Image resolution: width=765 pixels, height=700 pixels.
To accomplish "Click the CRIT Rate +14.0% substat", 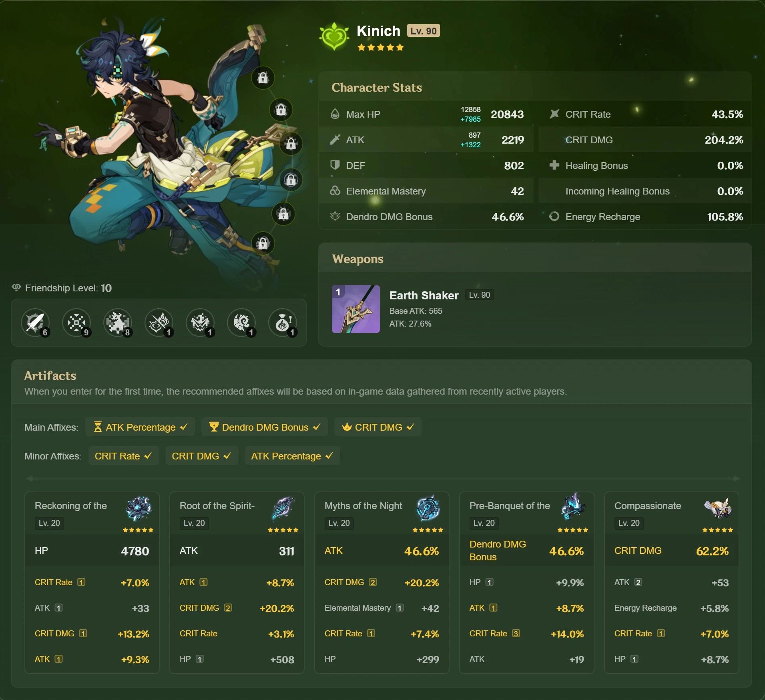I will (526, 634).
